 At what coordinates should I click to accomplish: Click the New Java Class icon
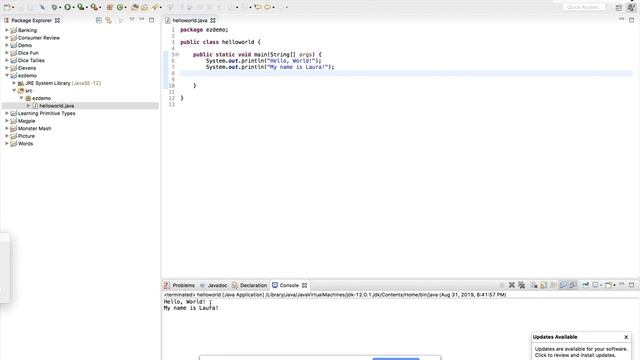click(120, 7)
